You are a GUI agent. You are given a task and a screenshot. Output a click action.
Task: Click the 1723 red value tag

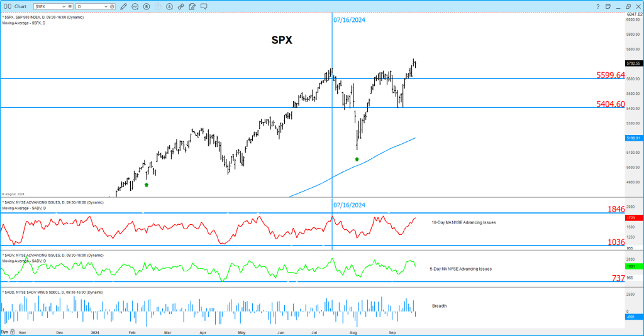(634, 218)
